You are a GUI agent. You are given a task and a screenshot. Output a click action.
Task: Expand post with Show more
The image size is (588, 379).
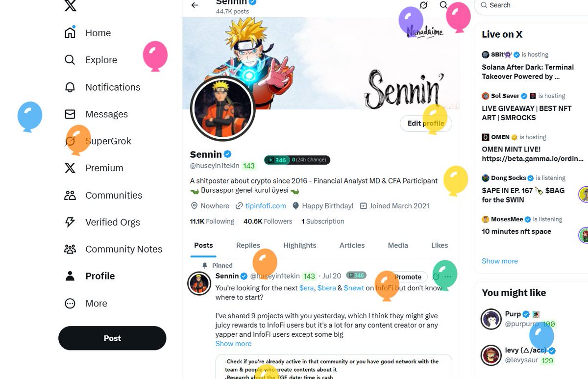tap(233, 344)
